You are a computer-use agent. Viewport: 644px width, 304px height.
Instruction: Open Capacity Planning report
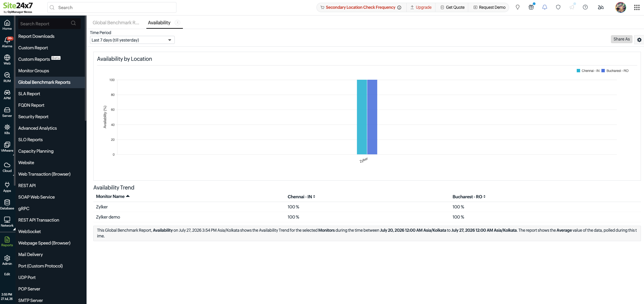tap(36, 151)
